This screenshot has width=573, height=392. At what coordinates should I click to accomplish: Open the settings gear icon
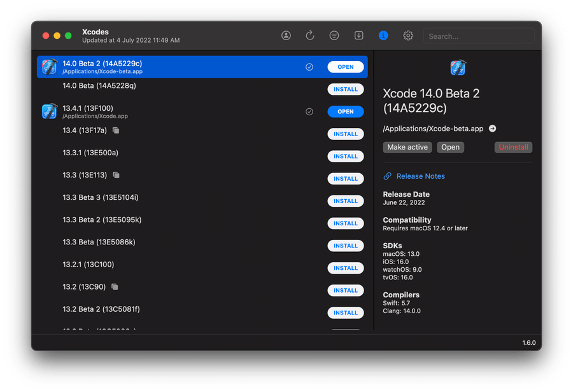408,36
